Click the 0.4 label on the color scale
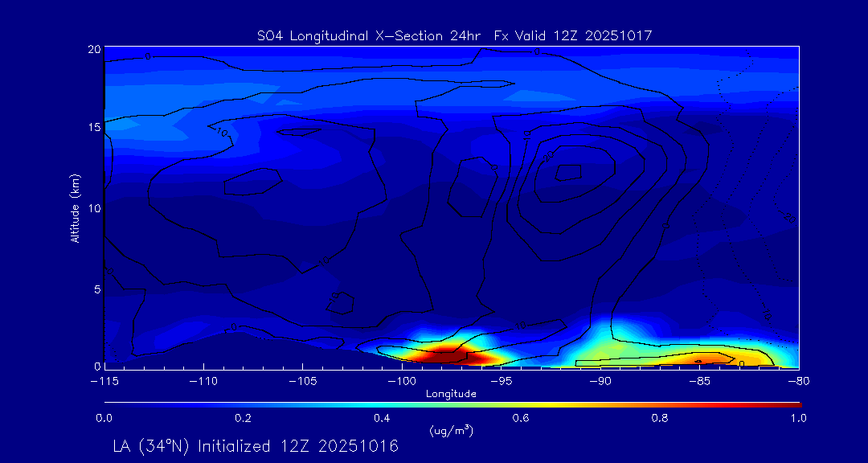The width and height of the screenshot is (868, 463). [x=382, y=418]
